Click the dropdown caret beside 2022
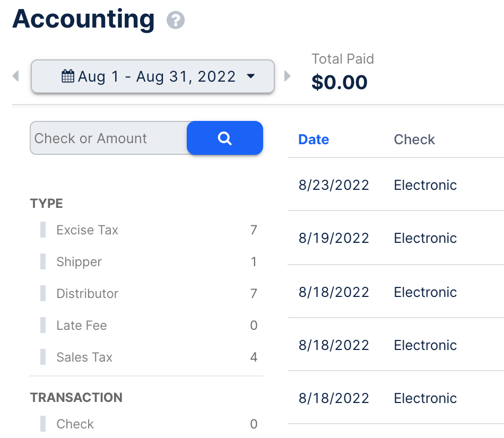This screenshot has height=438, width=504. click(x=251, y=76)
